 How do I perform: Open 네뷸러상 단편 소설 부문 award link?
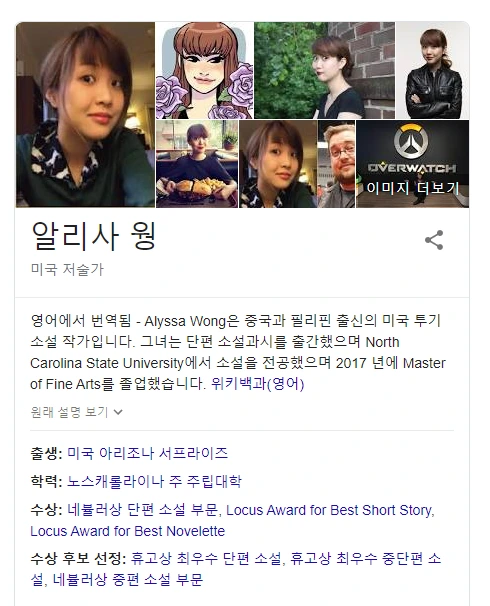point(143,510)
